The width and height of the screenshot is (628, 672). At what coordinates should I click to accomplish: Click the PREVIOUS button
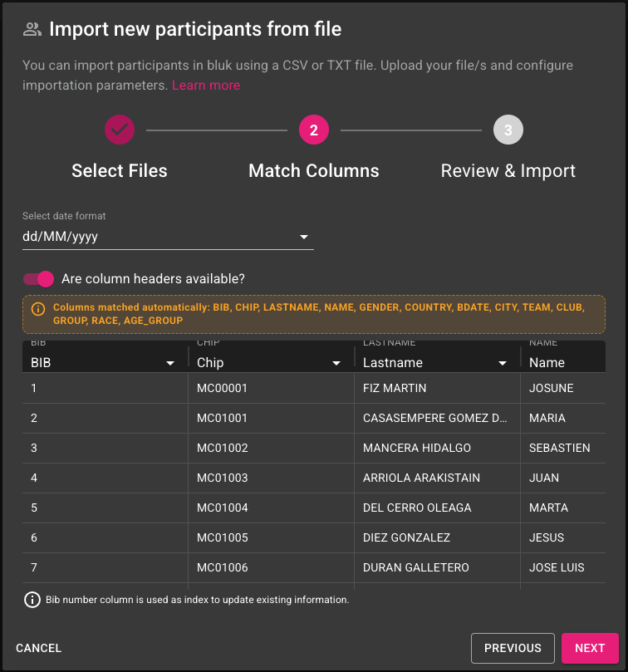pyautogui.click(x=513, y=648)
